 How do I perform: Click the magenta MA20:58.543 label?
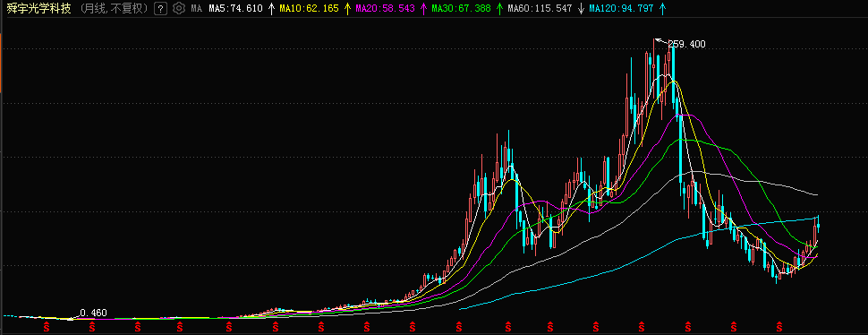(x=385, y=8)
